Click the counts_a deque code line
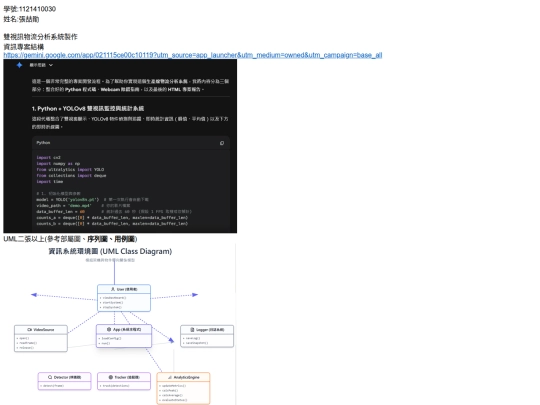Screen dimensions: 540x405 pyautogui.click(x=112, y=217)
